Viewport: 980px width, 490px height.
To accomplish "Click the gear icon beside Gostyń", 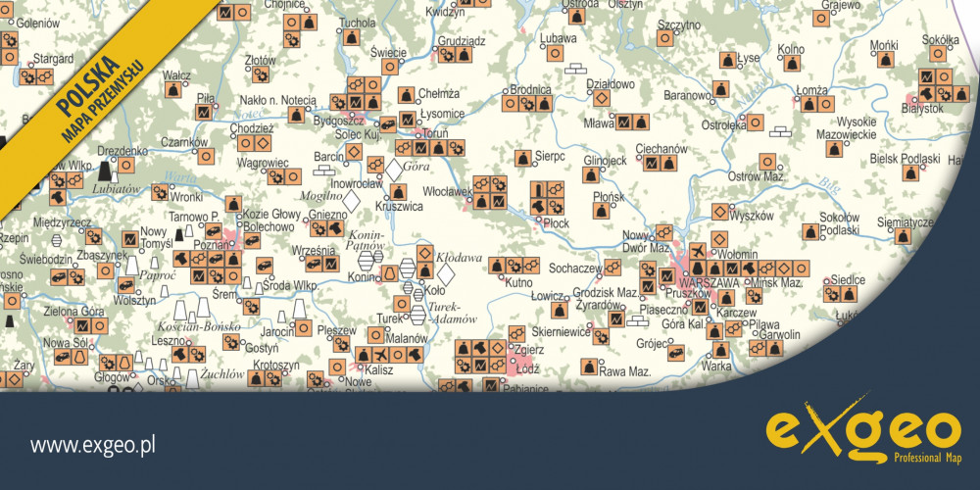I will [x=230, y=342].
